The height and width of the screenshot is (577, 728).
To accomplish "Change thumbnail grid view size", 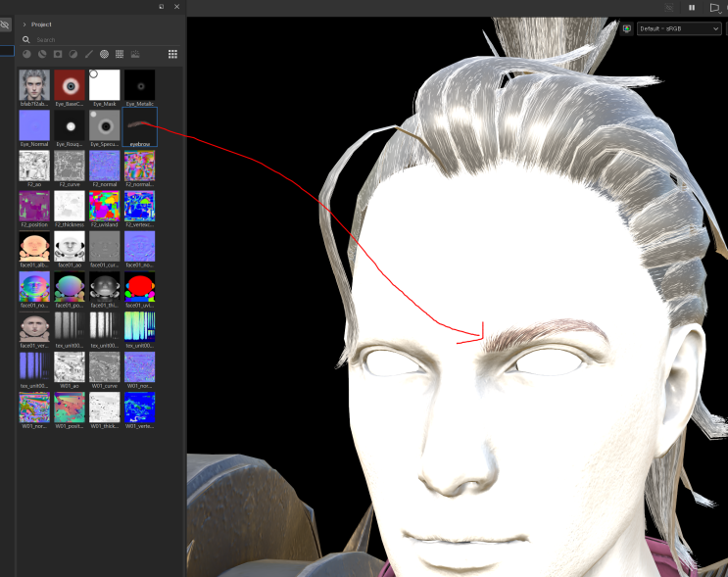I will click(x=172, y=54).
